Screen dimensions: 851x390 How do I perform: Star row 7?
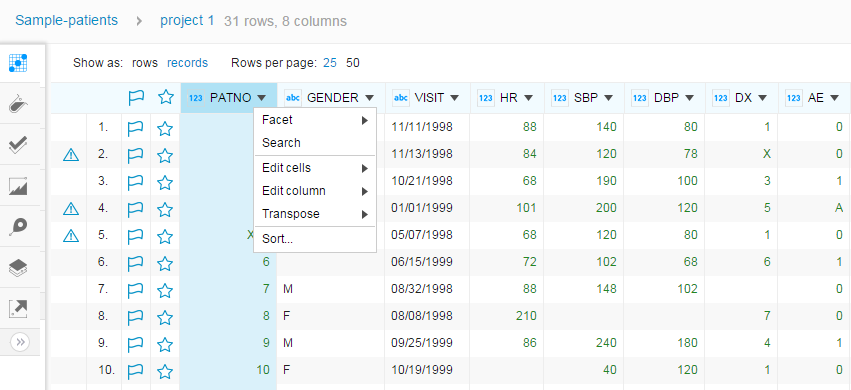click(x=165, y=290)
